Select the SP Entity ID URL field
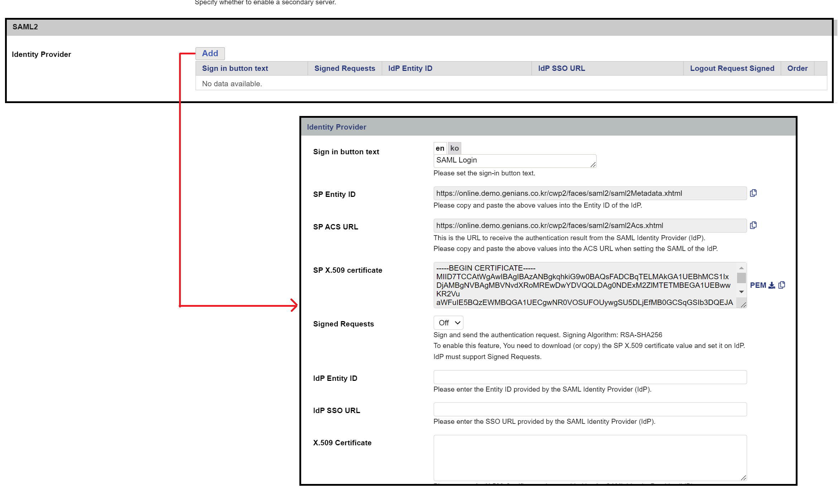The image size is (838, 504). (590, 193)
